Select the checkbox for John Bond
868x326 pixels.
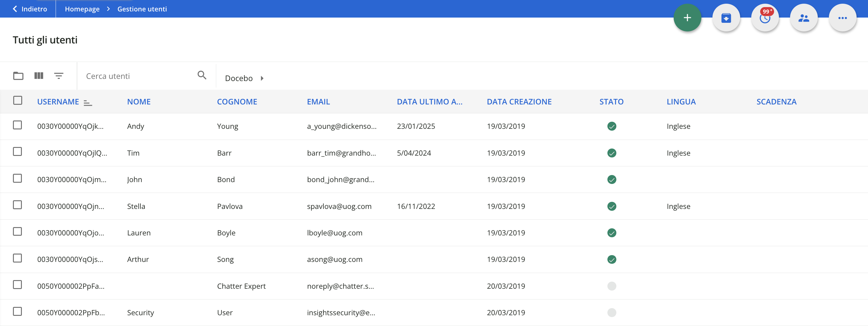[18, 178]
